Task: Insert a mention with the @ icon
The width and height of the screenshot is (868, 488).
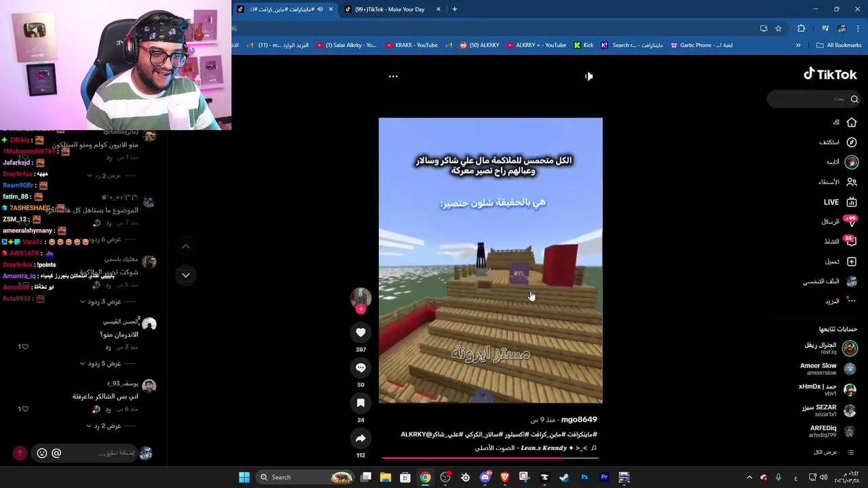Action: [x=56, y=453]
